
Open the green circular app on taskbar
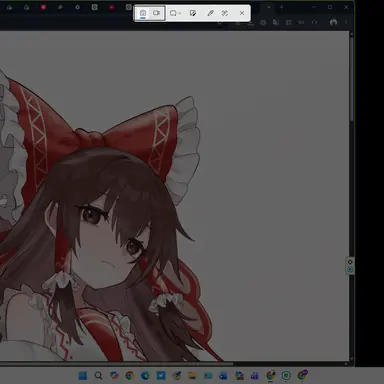[x=286, y=376]
